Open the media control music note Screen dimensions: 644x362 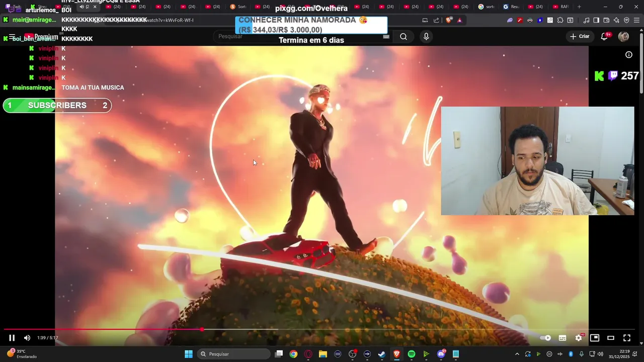(x=586, y=20)
